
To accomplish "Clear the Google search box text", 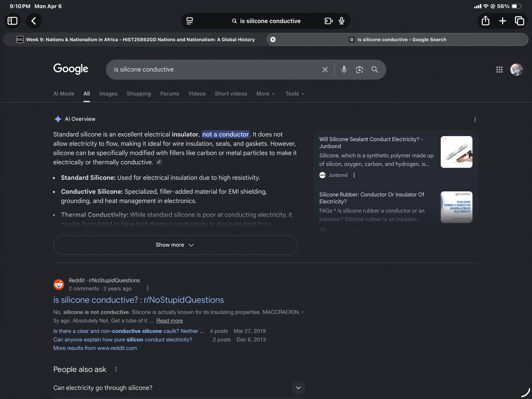I will [x=325, y=70].
